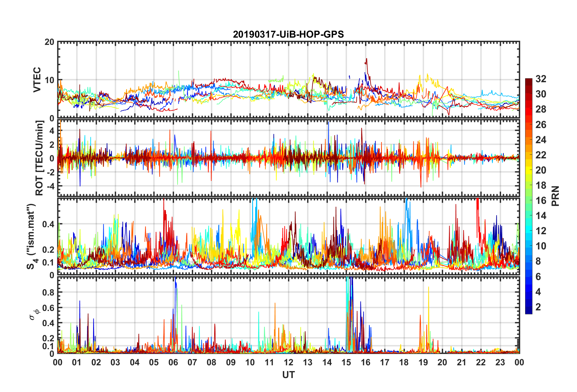Click the ROT [TECU/min] axis label
This screenshot has height=392, width=577.
pos(39,158)
